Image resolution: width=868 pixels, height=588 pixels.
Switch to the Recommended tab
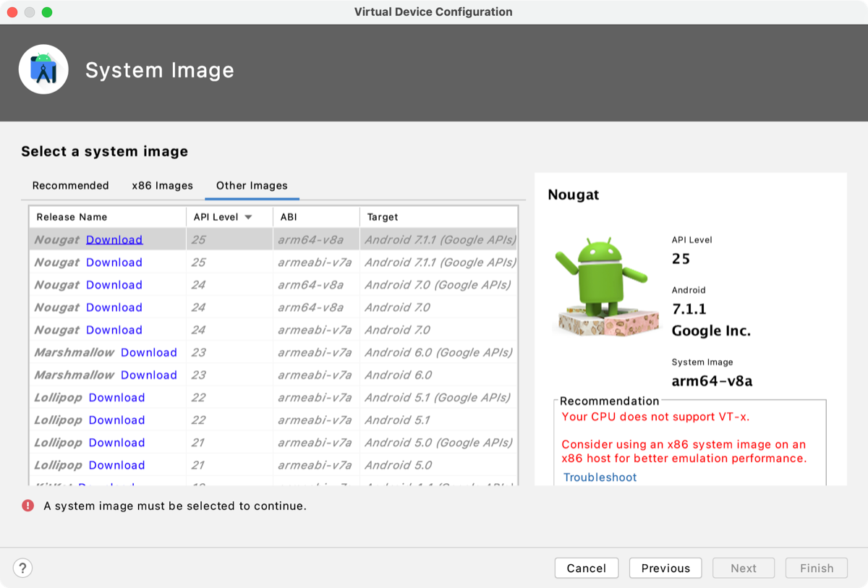click(70, 185)
